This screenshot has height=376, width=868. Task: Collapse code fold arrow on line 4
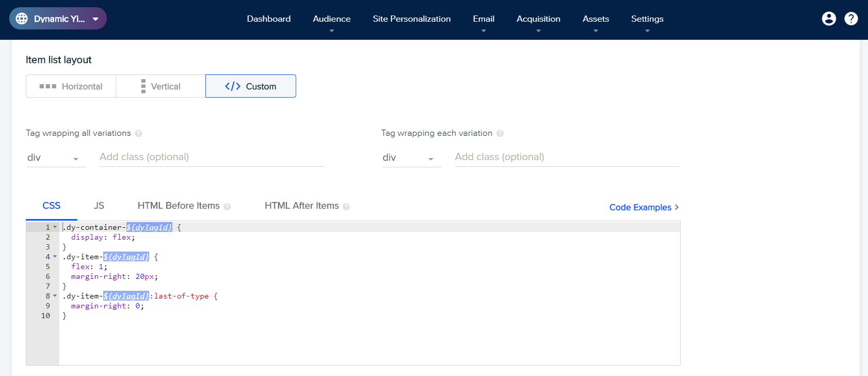pyautogui.click(x=55, y=257)
